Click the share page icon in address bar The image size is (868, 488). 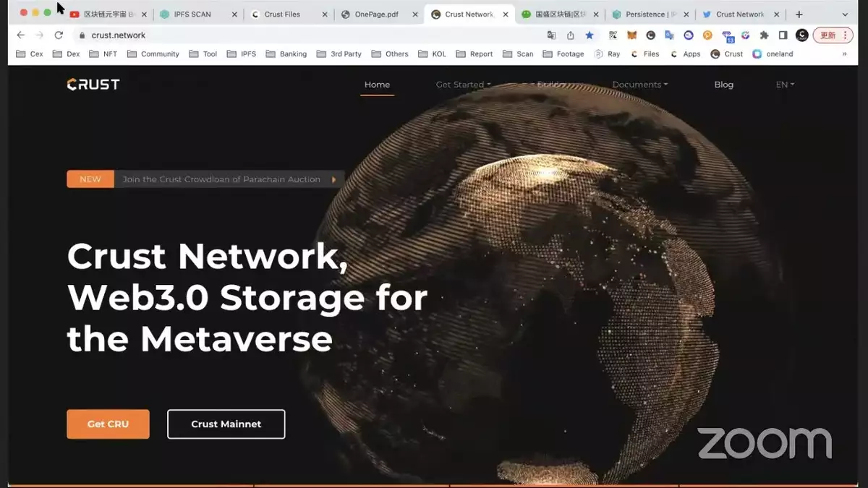point(571,35)
